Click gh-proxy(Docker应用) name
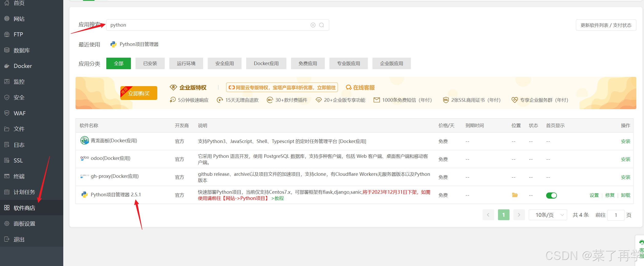 (115, 176)
